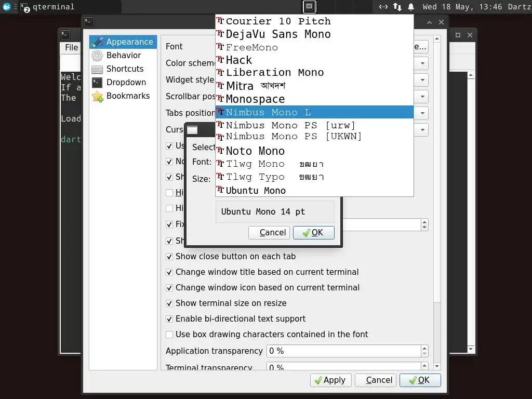Click the window switcher icon in top panel
Image resolution: width=532 pixels, height=399 pixels.
pos(309,6)
